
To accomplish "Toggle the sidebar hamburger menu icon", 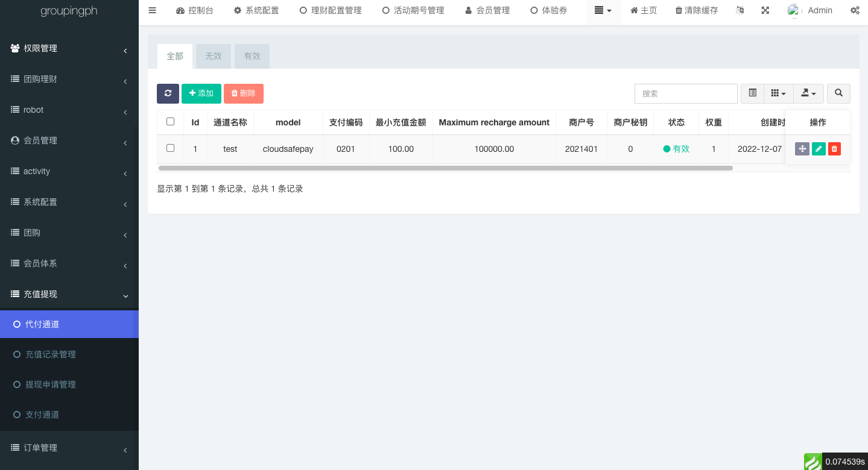I will coord(152,10).
